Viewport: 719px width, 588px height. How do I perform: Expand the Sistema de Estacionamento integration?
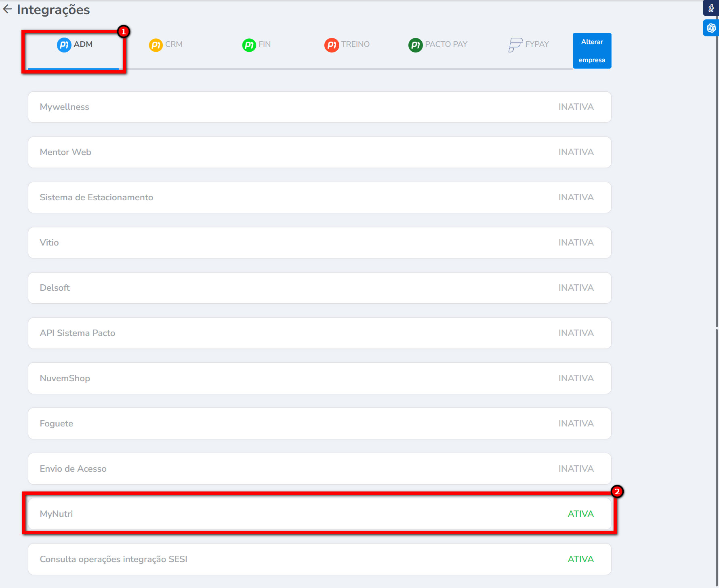tap(319, 197)
